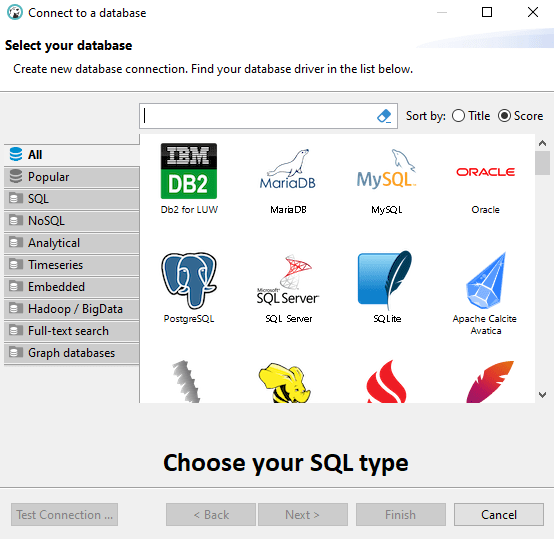The height and width of the screenshot is (539, 554).
Task: Click the driver list scrollbar thumb
Action: [542, 163]
